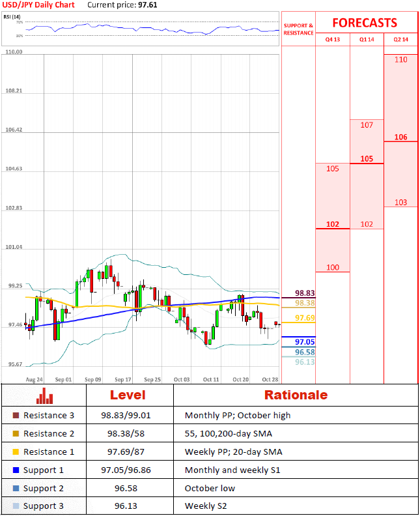Click the FORECASTS heading
This screenshot has width=420, height=516.
pyautogui.click(x=364, y=23)
